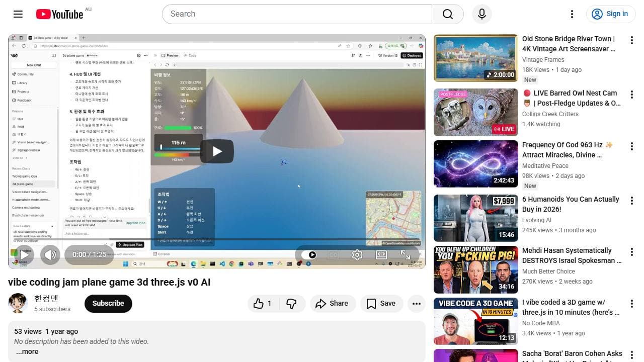Viewport: 644px width, 362px height.
Task: Click the title Frequency Of God 963 Hz
Action: [x=568, y=150]
